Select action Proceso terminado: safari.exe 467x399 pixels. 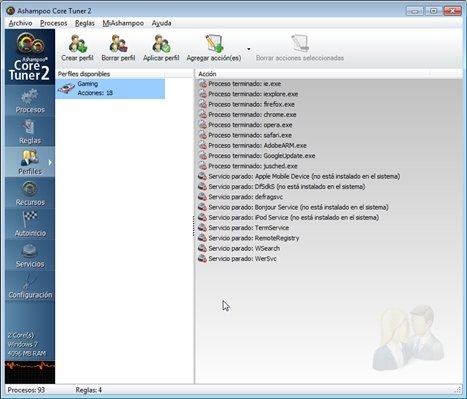[x=250, y=135]
